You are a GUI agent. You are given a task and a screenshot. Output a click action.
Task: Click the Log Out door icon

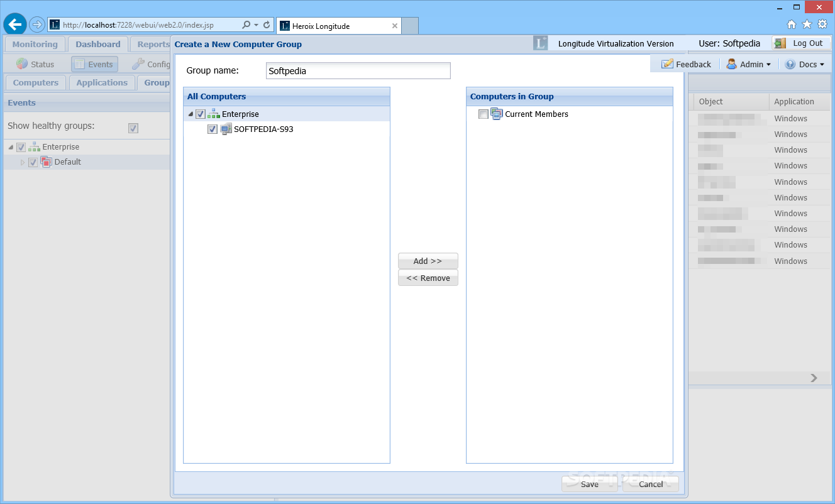[780, 43]
